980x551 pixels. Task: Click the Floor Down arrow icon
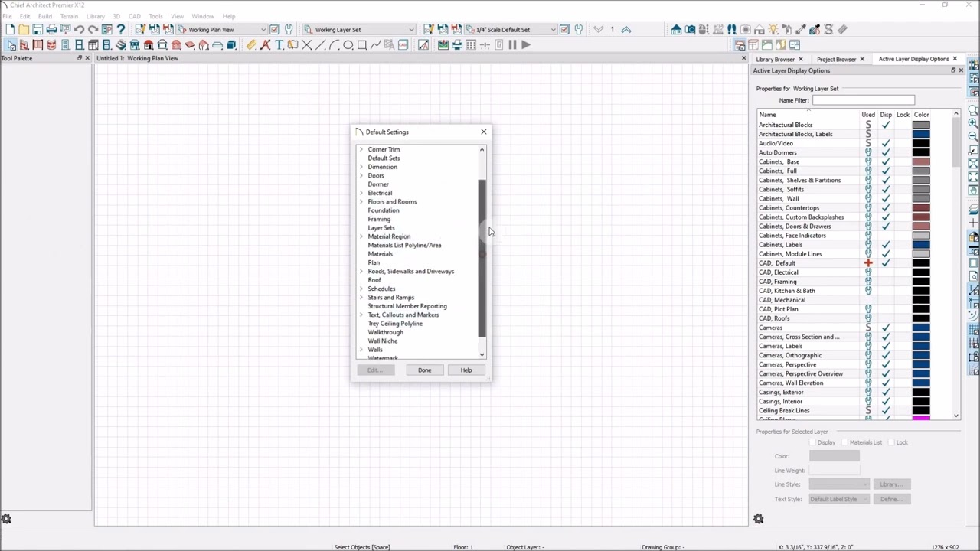pyautogui.click(x=598, y=30)
